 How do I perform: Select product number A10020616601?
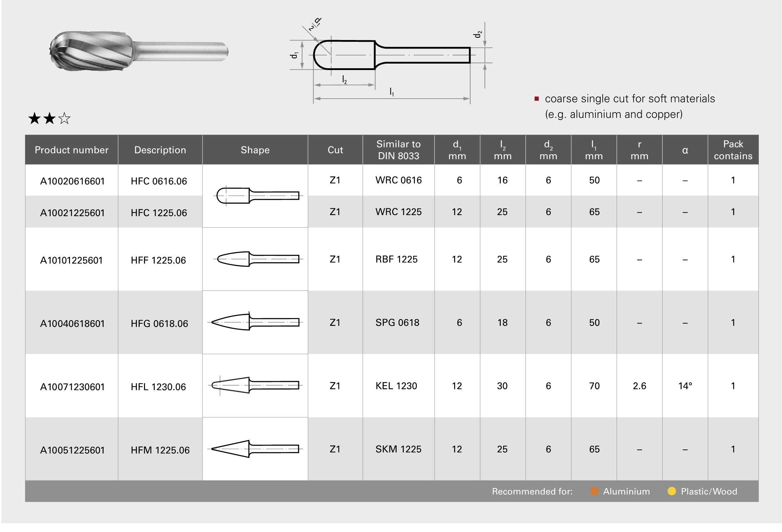coord(72,181)
